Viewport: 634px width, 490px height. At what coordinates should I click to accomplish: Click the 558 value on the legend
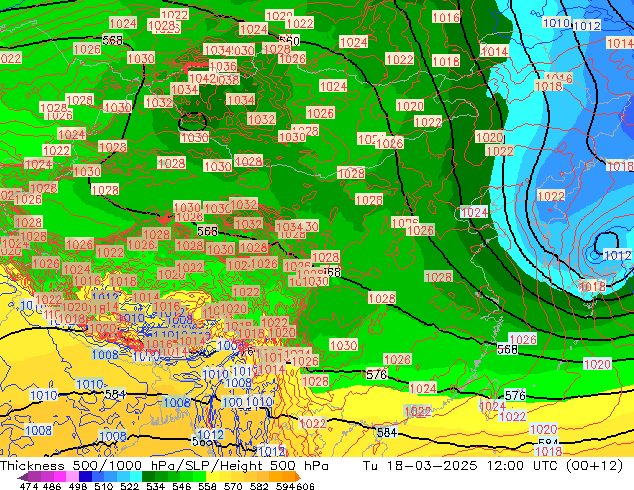pyautogui.click(x=207, y=486)
